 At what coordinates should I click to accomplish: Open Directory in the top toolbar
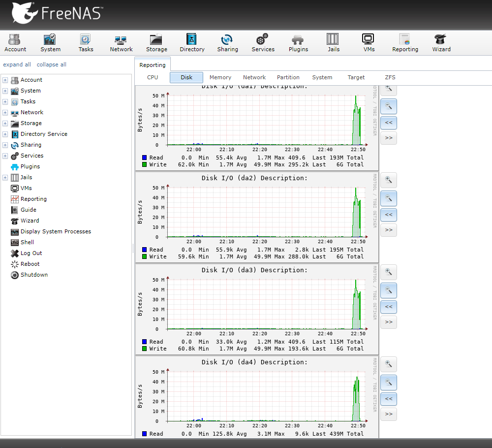click(x=192, y=43)
